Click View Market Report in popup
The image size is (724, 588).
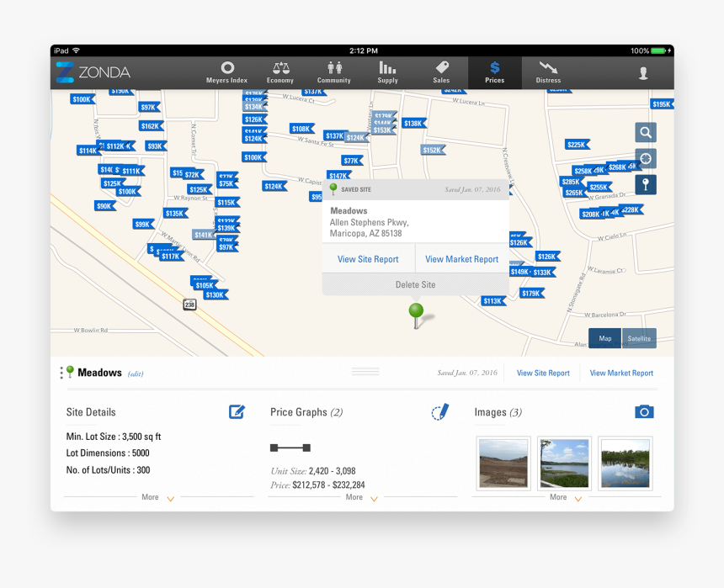click(461, 259)
